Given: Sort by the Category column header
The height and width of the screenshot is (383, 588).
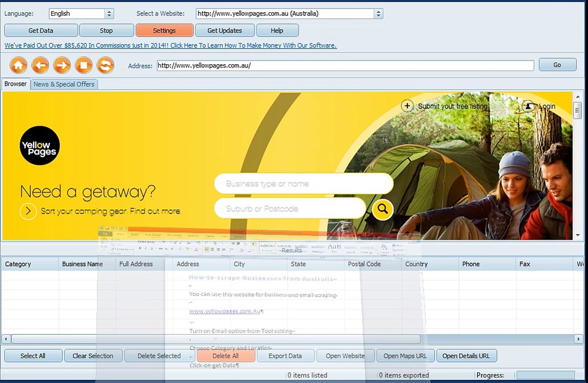Looking at the screenshot, I should pos(30,264).
